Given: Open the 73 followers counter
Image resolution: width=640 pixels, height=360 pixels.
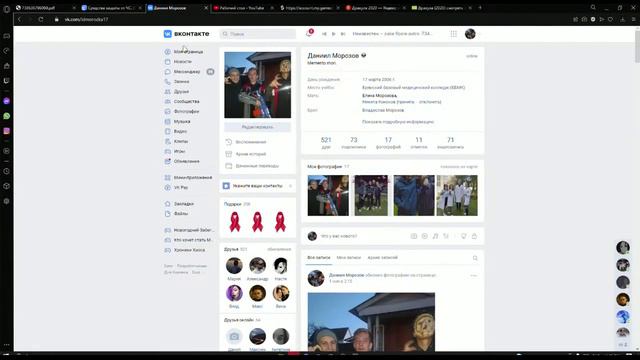Looking at the screenshot, I should click(353, 143).
